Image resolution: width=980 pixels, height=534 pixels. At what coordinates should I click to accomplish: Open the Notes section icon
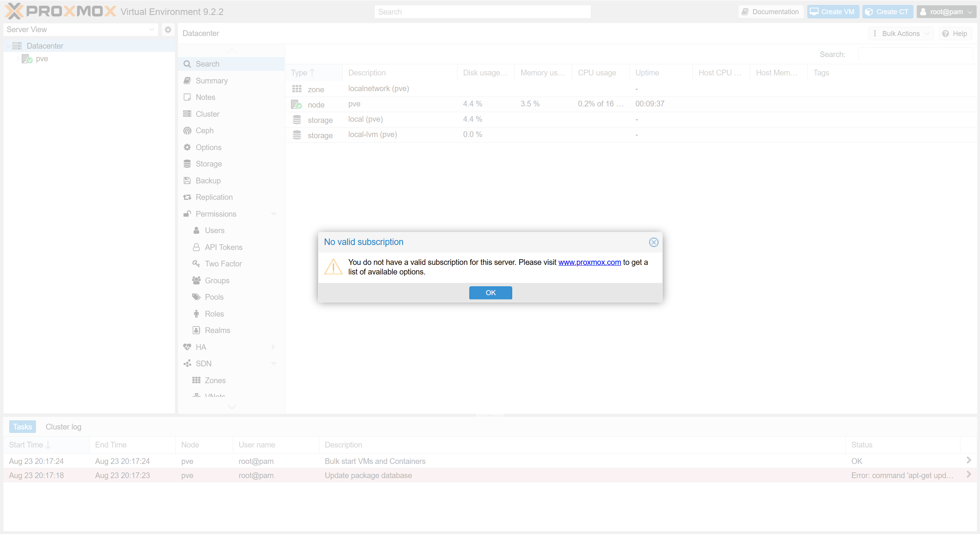coord(187,97)
